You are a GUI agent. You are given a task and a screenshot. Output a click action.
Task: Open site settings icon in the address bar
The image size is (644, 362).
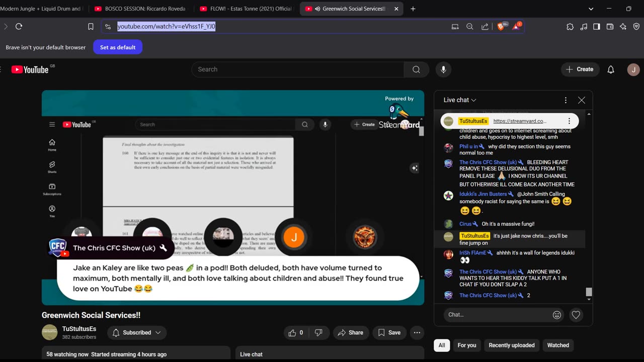[x=108, y=27]
